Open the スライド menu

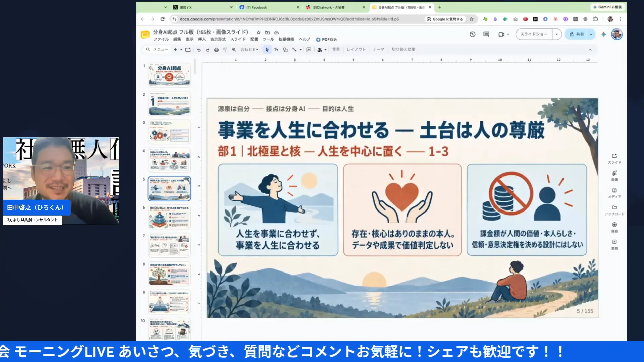238,39
